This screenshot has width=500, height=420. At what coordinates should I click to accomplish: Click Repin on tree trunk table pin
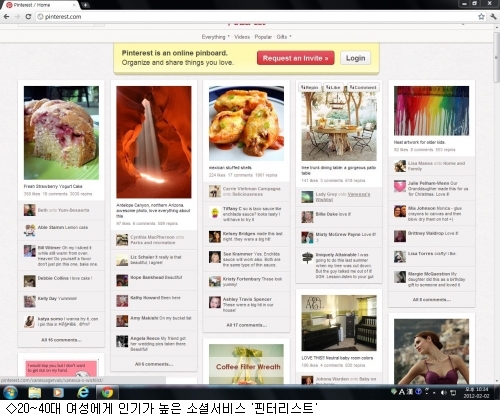[x=310, y=87]
